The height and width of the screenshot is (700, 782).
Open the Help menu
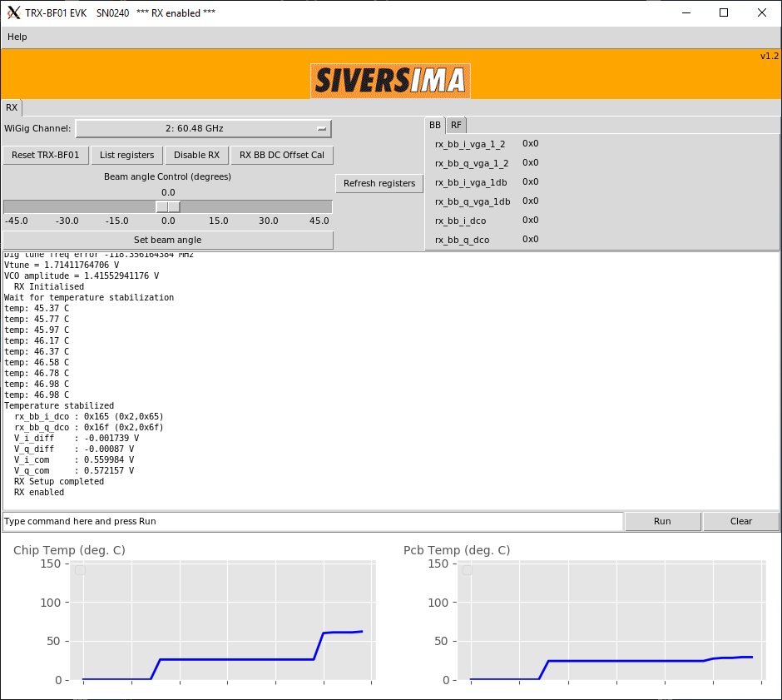pyautogui.click(x=17, y=37)
